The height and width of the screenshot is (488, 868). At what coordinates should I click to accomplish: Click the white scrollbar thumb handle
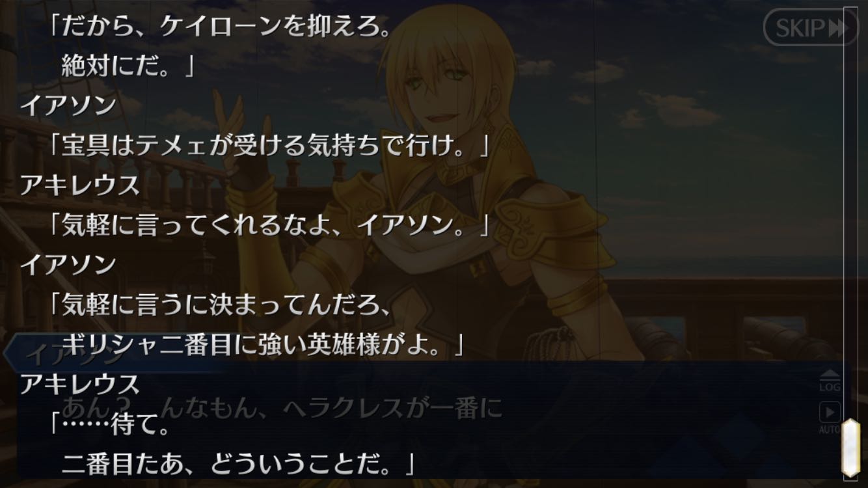tap(851, 449)
